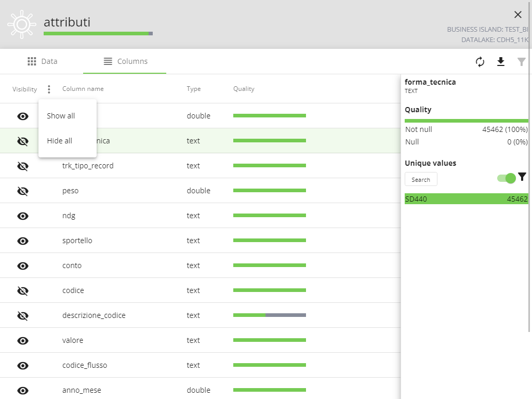Click the grayed filter icon in toolbar
This screenshot has height=399, width=532.
(522, 62)
